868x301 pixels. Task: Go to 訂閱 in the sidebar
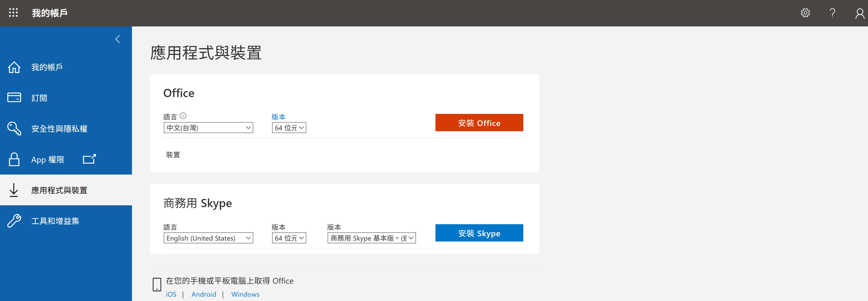tap(39, 98)
